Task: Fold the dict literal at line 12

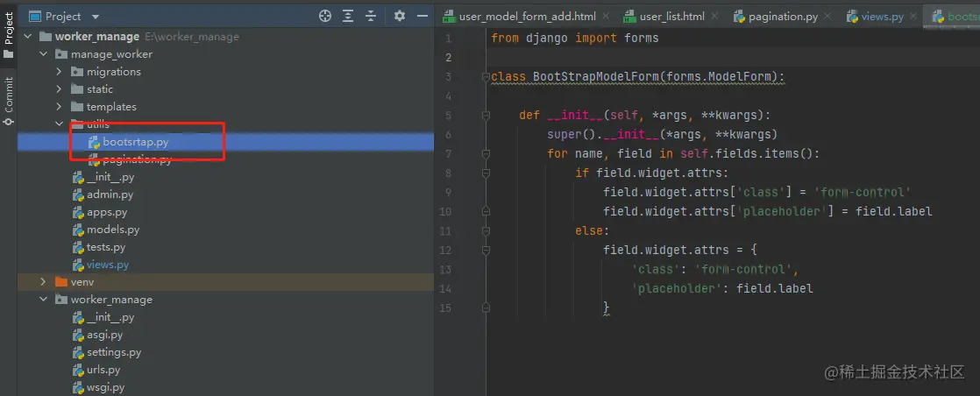Action: pos(485,250)
